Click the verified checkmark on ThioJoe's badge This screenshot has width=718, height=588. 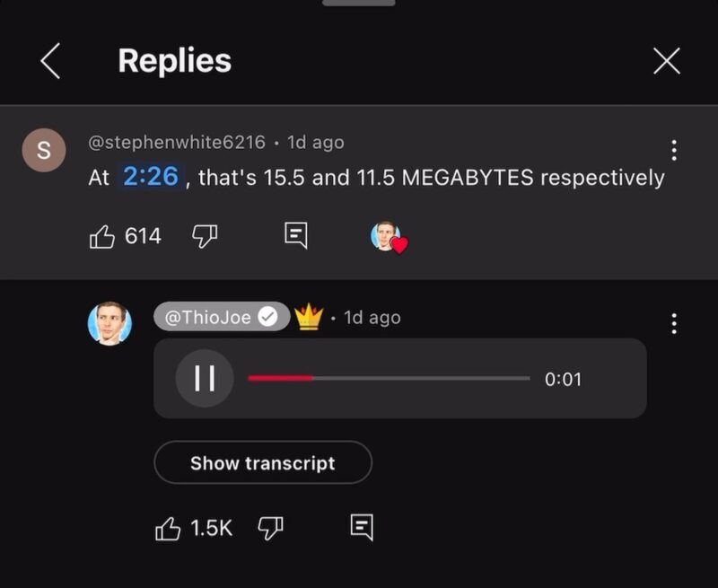pos(267,316)
